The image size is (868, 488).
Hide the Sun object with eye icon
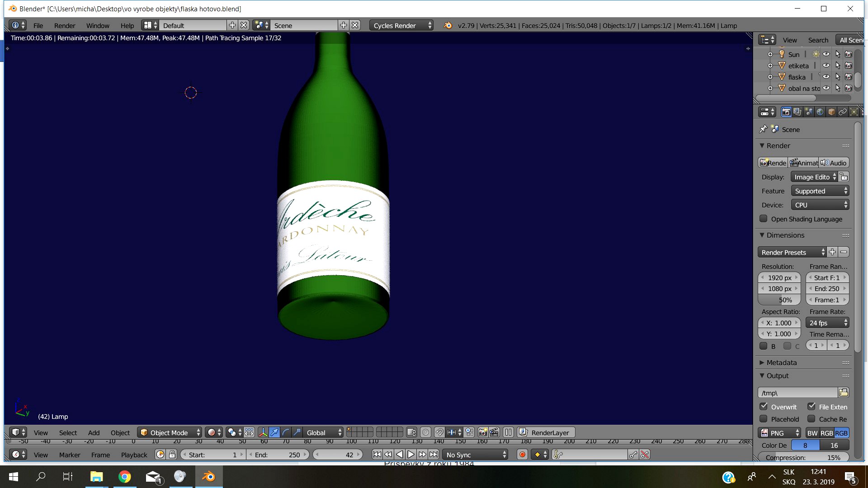pyautogui.click(x=826, y=54)
